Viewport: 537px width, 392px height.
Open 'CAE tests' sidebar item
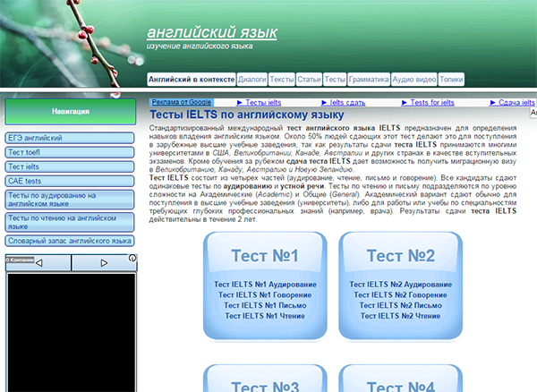(x=28, y=181)
